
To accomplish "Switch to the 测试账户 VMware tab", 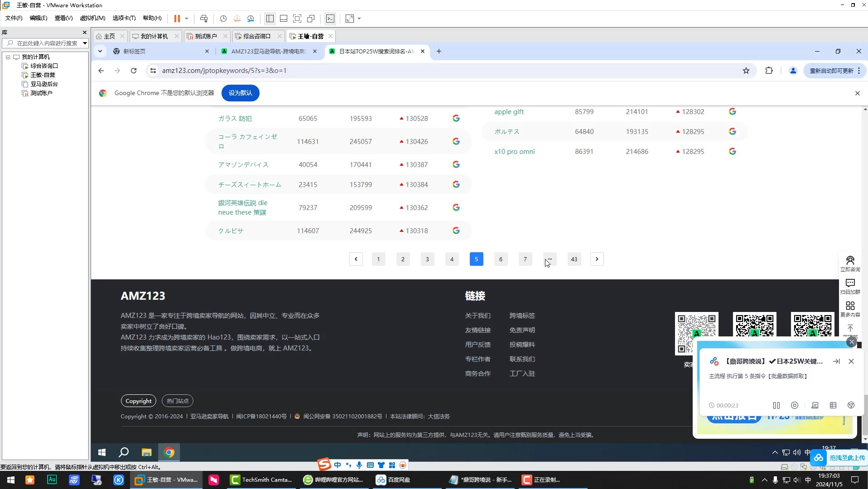I will (206, 36).
